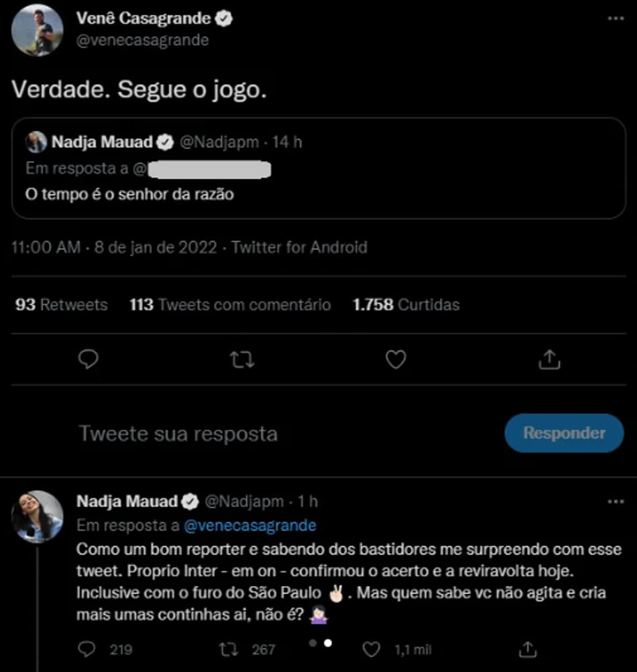Share the main tweet via upload icon
Viewport: 637px width, 672px height.
click(549, 360)
